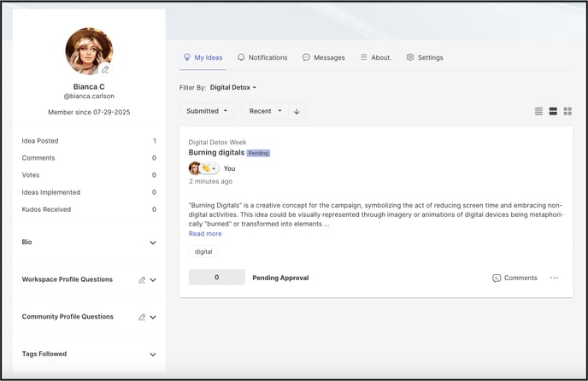This screenshot has width=588, height=381.
Task: Click the @bianca.carlson username
Action: coord(89,96)
